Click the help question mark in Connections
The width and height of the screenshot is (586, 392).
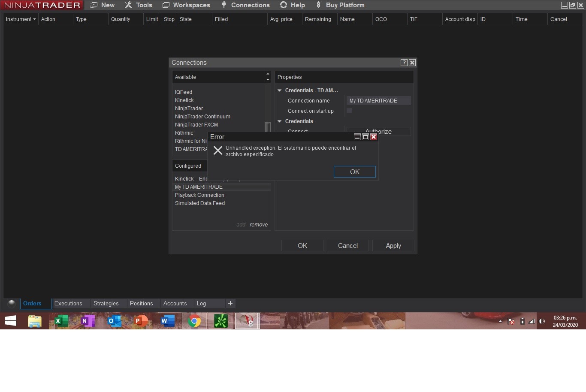tap(404, 63)
